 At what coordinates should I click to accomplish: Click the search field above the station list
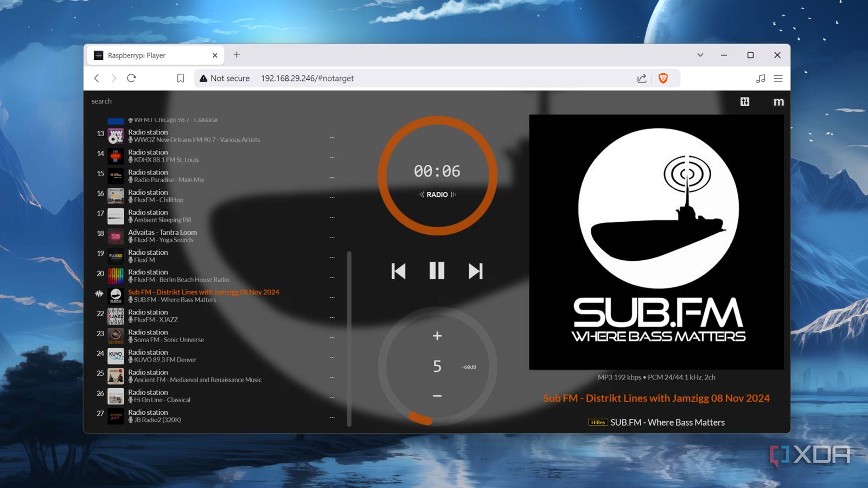click(x=101, y=101)
